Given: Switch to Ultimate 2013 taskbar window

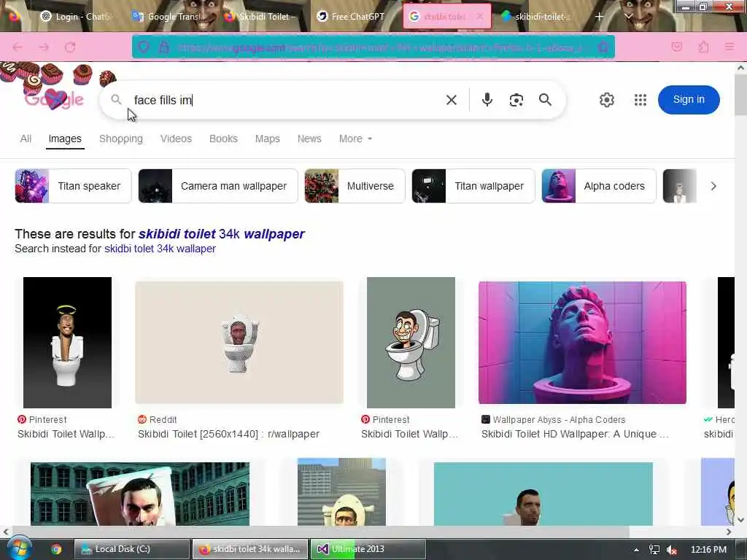Looking at the screenshot, I should pyautogui.click(x=368, y=549).
